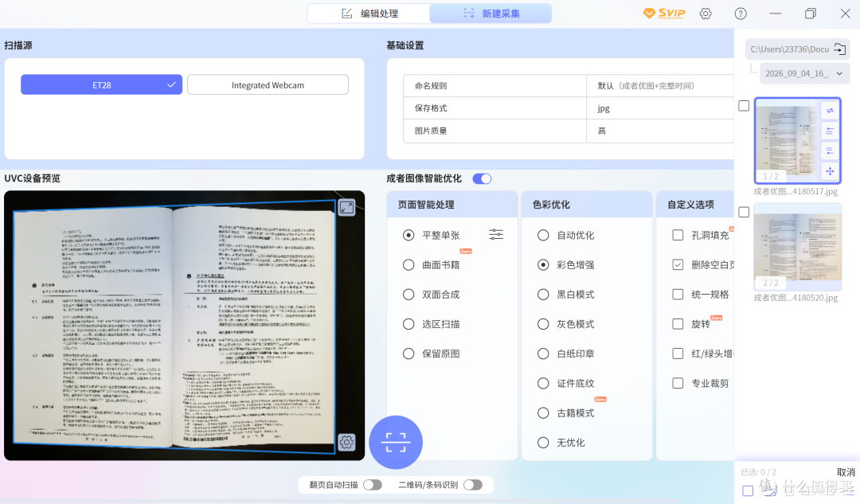Viewport: 860px width, 504px height.
Task: Click the swap arrows icon on first thumbnail
Action: 830,110
